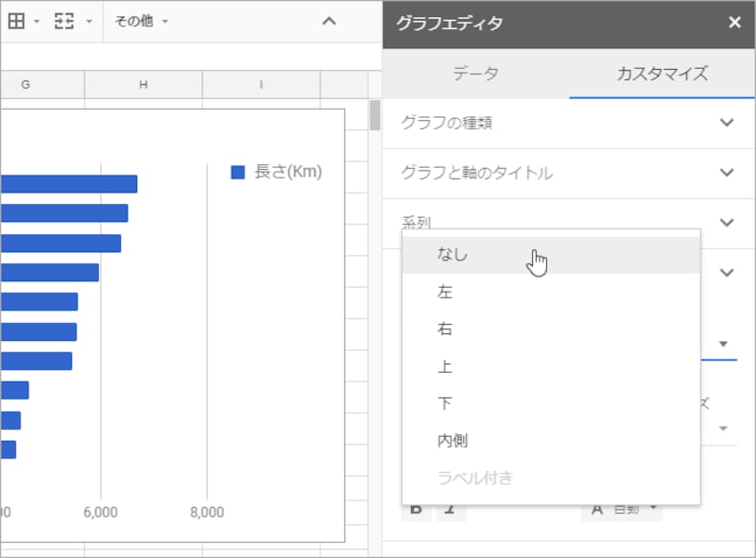Expand the グラフと軸のタイトル section

coord(567,173)
